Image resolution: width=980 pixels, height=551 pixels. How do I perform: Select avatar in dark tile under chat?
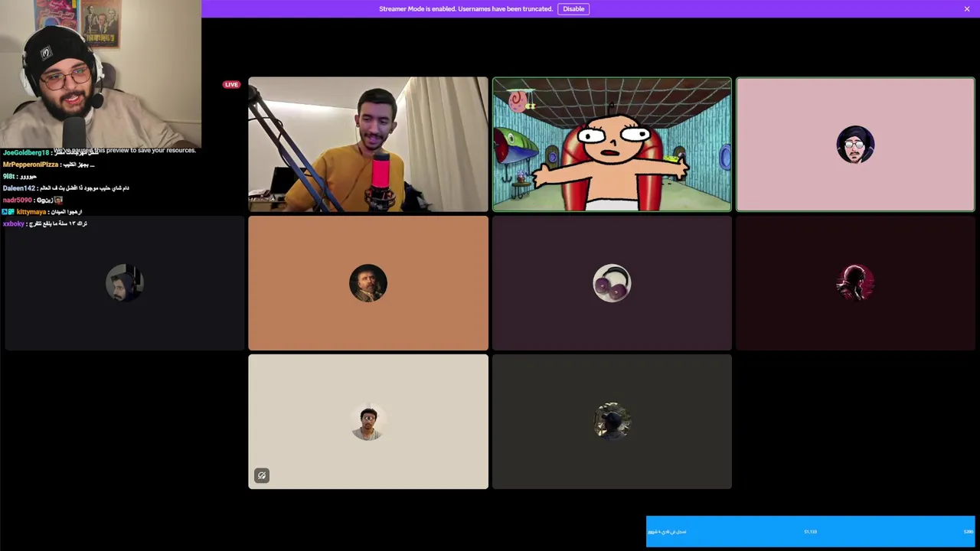[124, 283]
